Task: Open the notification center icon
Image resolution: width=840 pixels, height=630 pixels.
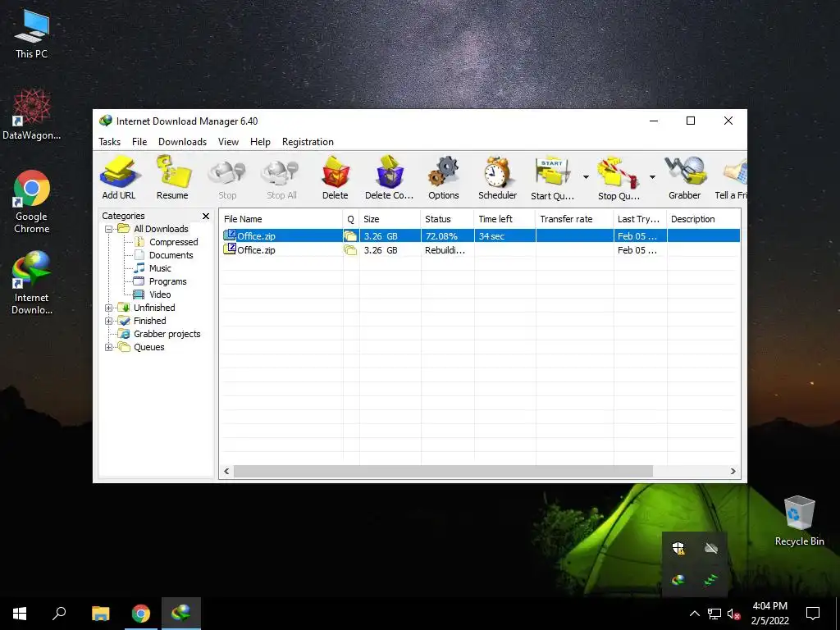Action: 813,614
